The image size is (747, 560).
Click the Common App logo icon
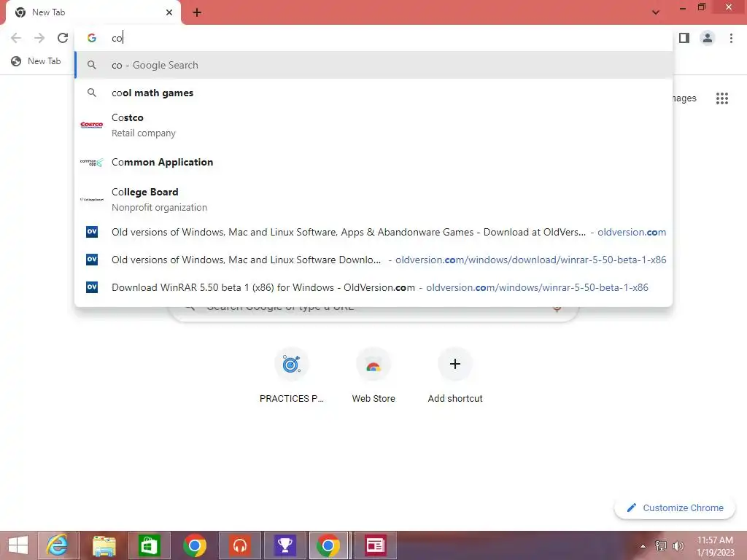[x=91, y=163]
